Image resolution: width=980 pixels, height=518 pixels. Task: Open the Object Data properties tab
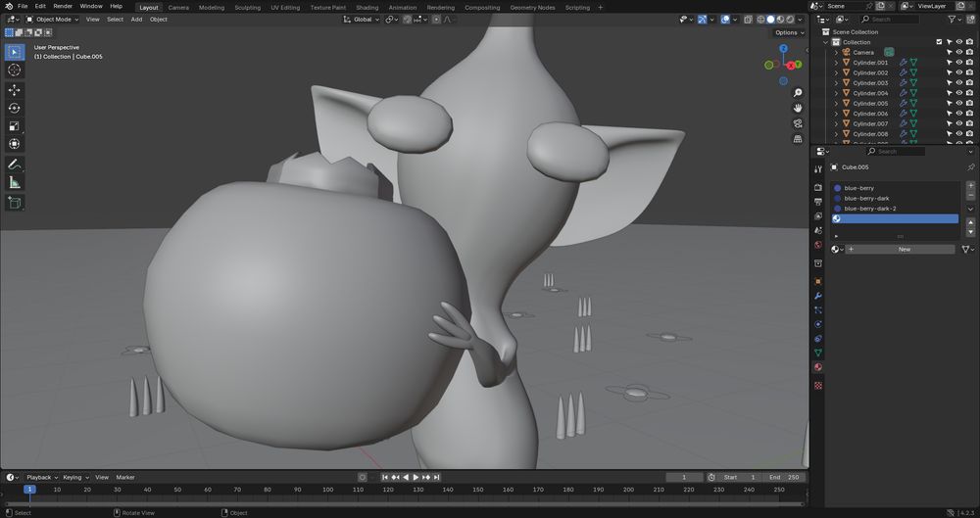coord(818,353)
